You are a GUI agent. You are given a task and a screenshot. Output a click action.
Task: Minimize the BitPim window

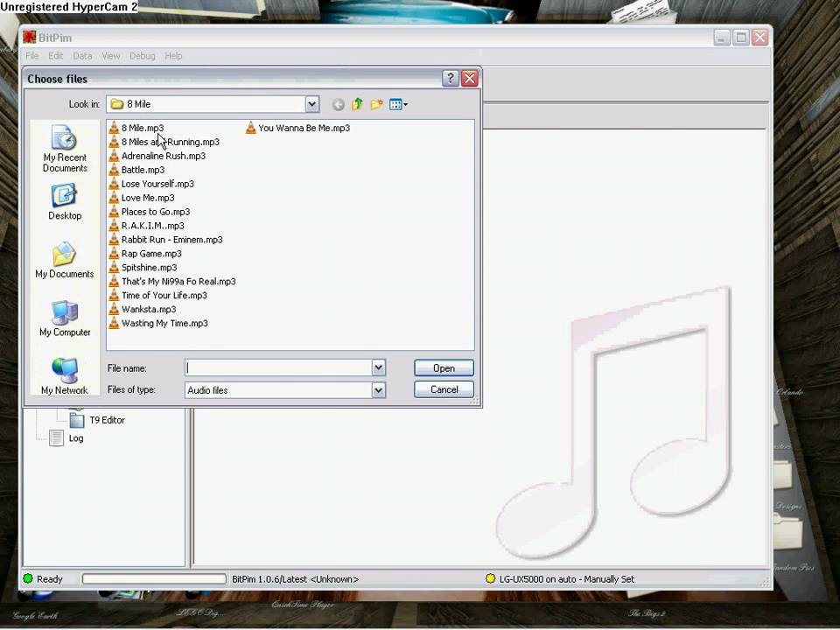click(x=722, y=38)
